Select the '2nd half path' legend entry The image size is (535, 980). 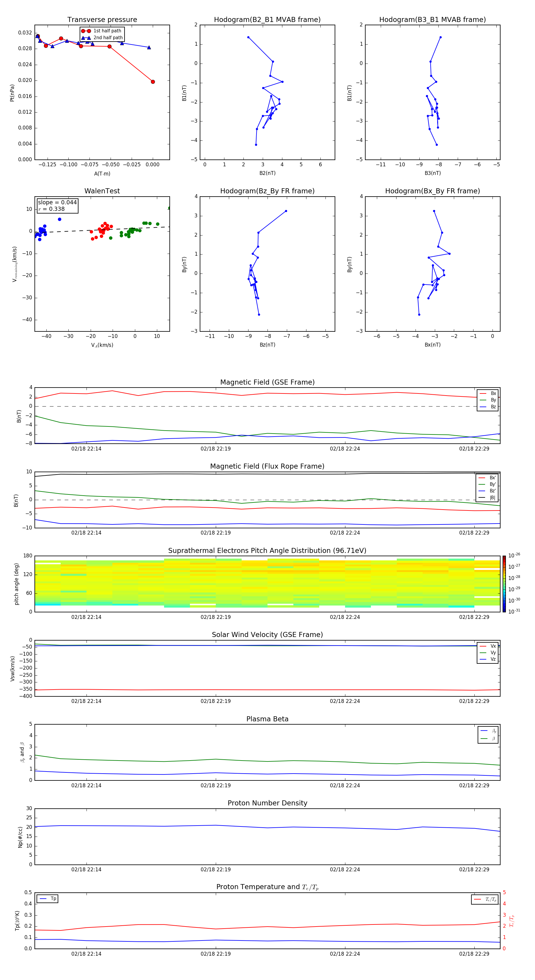tap(103, 38)
